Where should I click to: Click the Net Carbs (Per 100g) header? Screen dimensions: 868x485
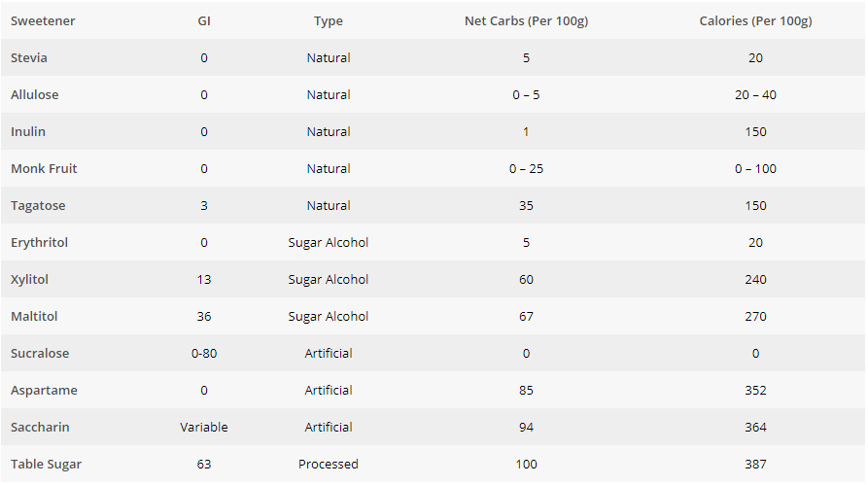tap(526, 20)
